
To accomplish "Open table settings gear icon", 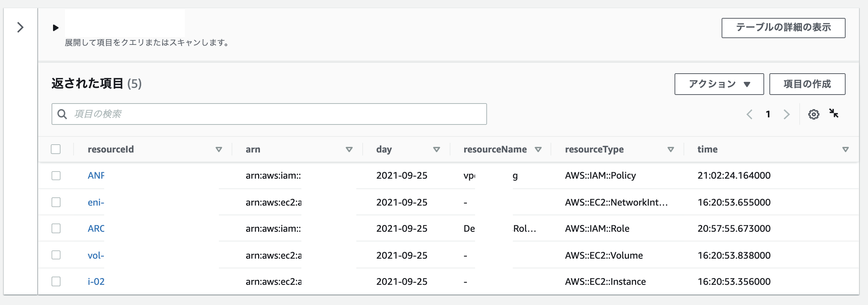I will (x=813, y=114).
